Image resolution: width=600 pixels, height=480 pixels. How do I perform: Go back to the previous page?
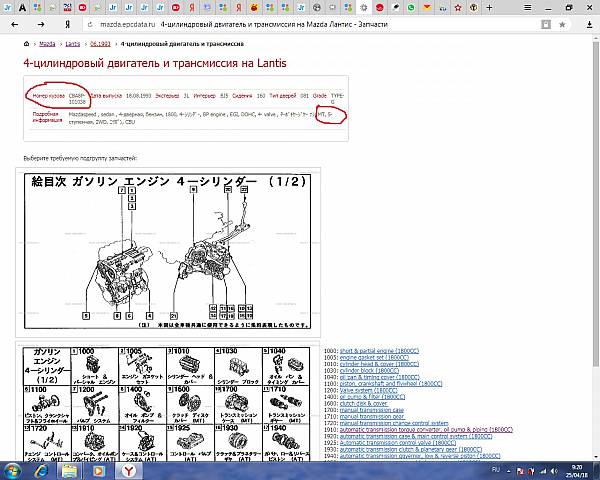pyautogui.click(x=15, y=24)
